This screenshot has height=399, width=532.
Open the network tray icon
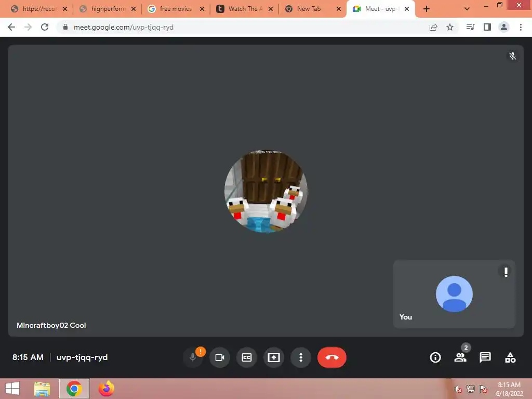pos(471,389)
